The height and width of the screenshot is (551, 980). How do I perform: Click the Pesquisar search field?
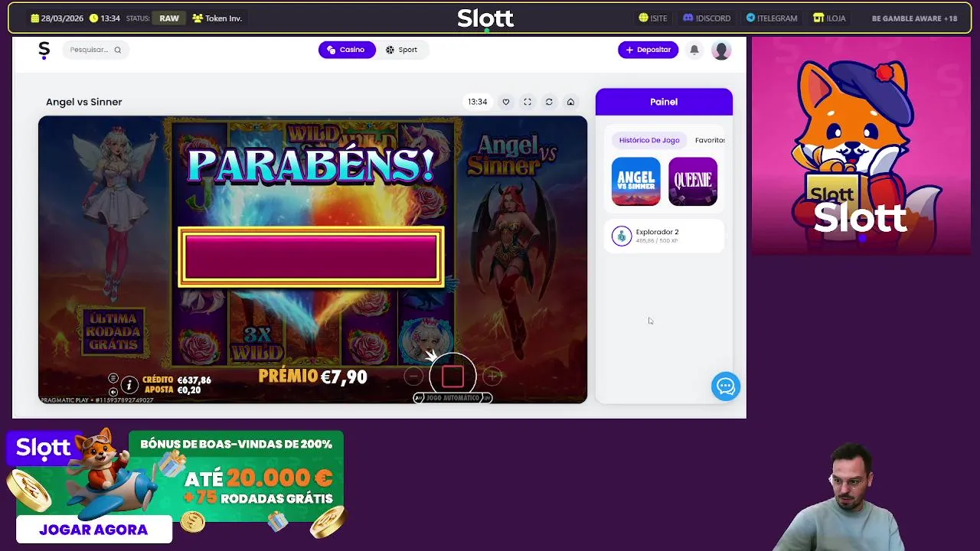click(x=95, y=50)
